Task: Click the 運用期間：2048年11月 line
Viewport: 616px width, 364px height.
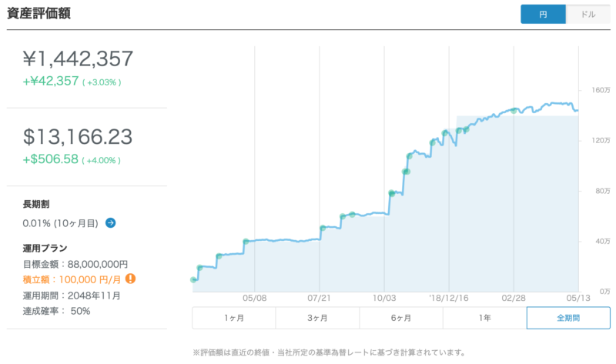Action: 72,296
